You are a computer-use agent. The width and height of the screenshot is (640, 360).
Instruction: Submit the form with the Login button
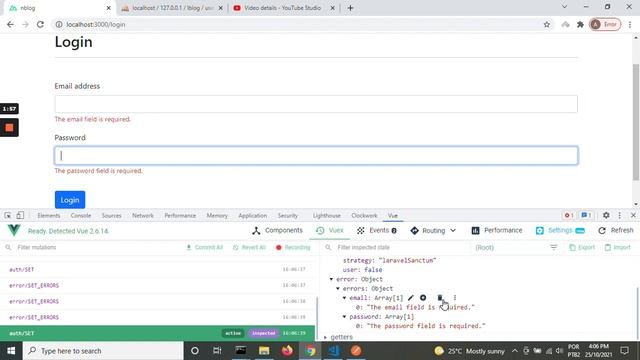click(x=70, y=200)
